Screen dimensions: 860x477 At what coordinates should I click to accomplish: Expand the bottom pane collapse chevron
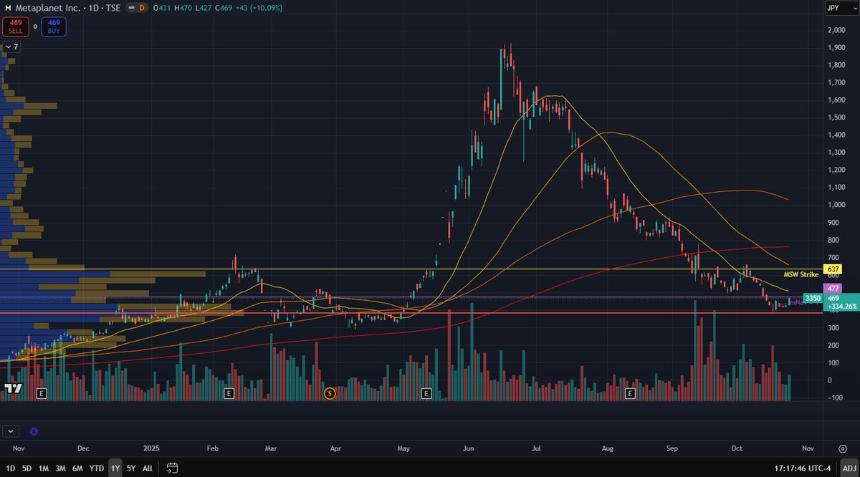click(x=9, y=432)
